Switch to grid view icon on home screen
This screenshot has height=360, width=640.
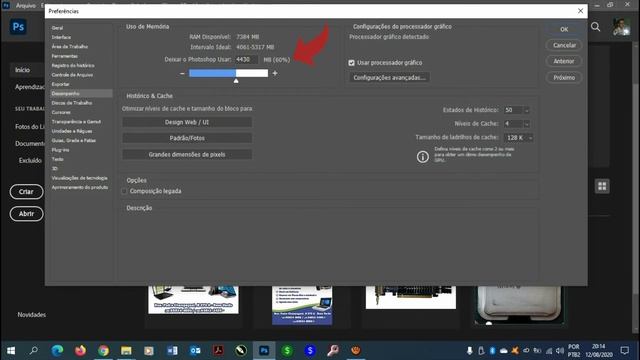pyautogui.click(x=602, y=186)
